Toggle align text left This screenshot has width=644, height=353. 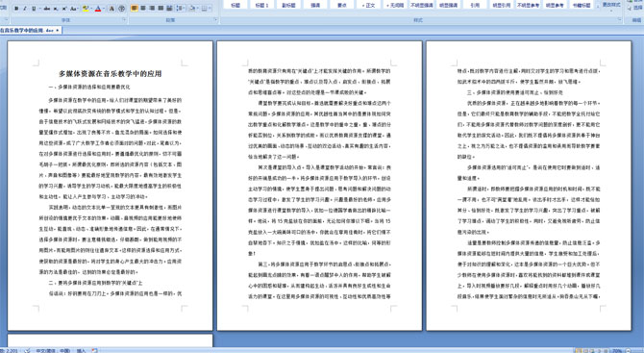[135, 9]
